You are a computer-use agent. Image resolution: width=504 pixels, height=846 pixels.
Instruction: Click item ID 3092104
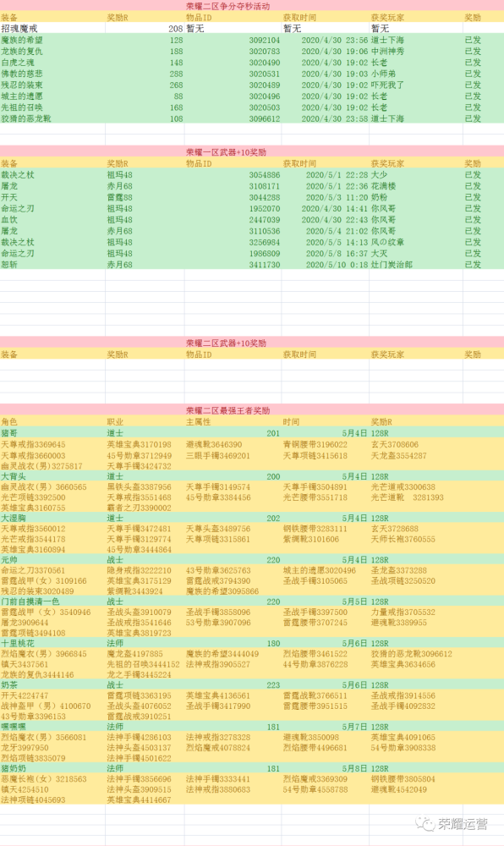click(265, 40)
